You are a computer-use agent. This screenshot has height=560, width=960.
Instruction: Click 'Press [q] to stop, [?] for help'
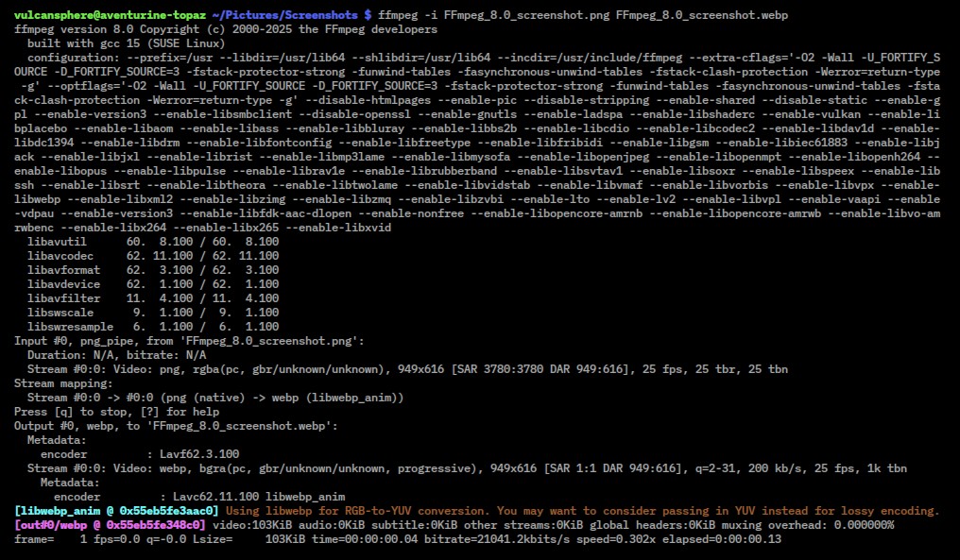(116, 412)
